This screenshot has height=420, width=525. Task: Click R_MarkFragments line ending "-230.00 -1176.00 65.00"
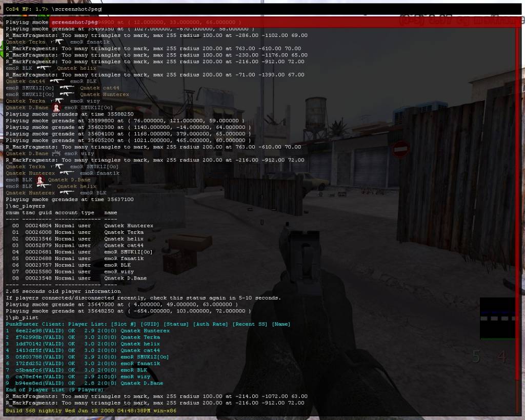(x=156, y=55)
